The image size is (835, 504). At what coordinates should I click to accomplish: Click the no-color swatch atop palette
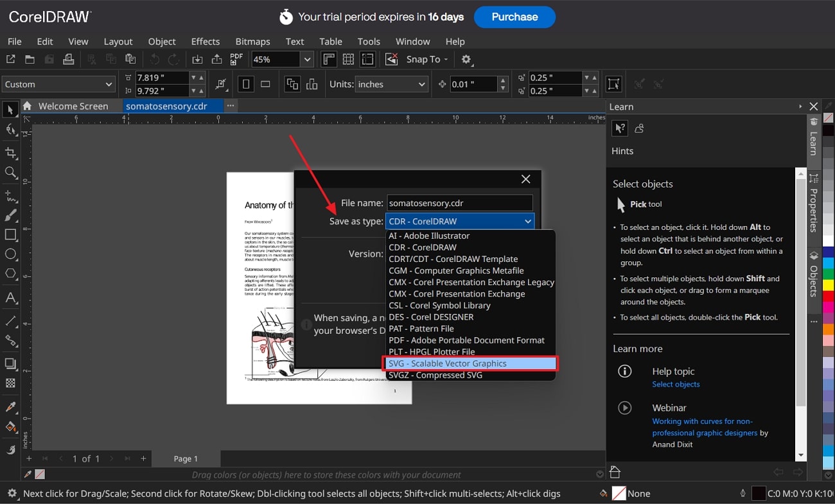tap(829, 117)
